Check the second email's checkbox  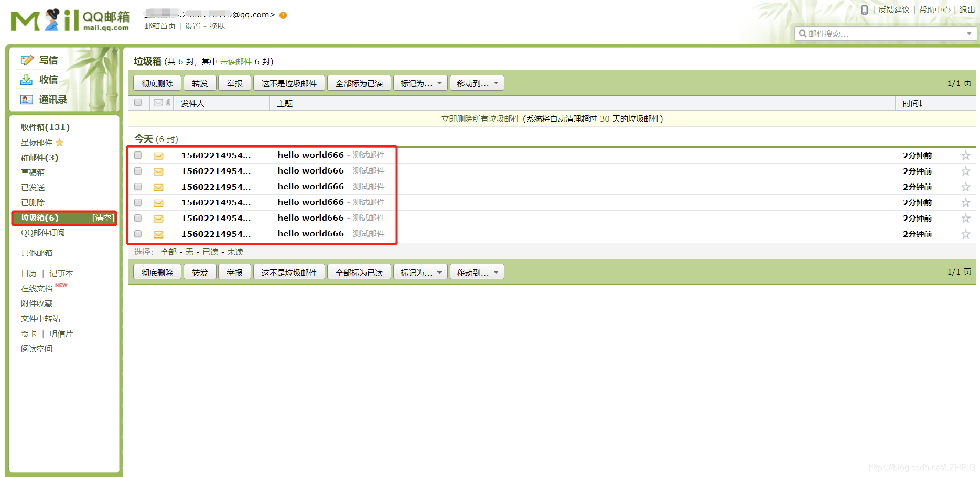coord(138,171)
